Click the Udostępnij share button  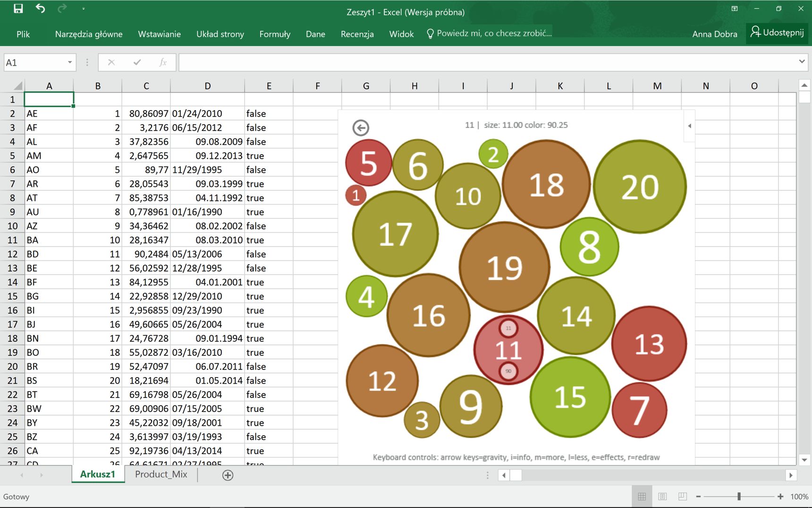777,33
